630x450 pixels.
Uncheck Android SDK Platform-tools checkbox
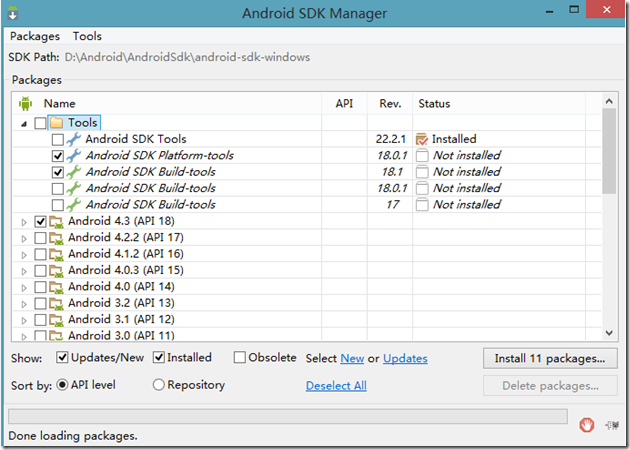(x=57, y=156)
